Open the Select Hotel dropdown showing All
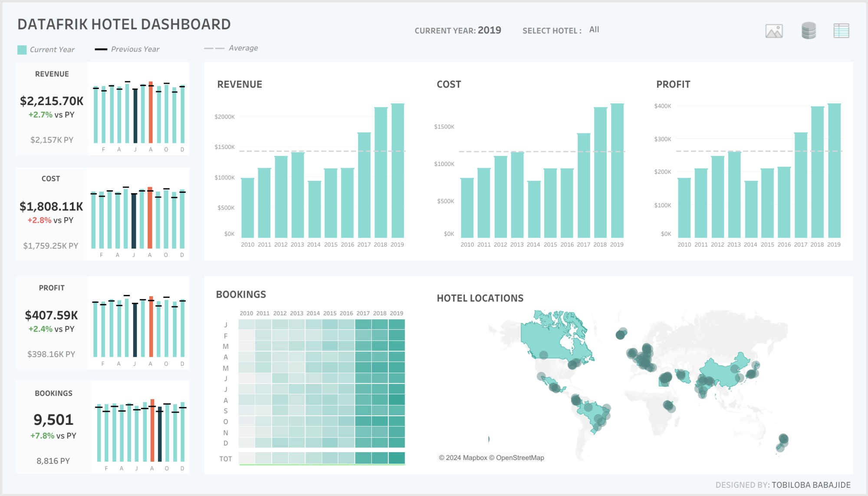This screenshot has width=868, height=496. 594,30
